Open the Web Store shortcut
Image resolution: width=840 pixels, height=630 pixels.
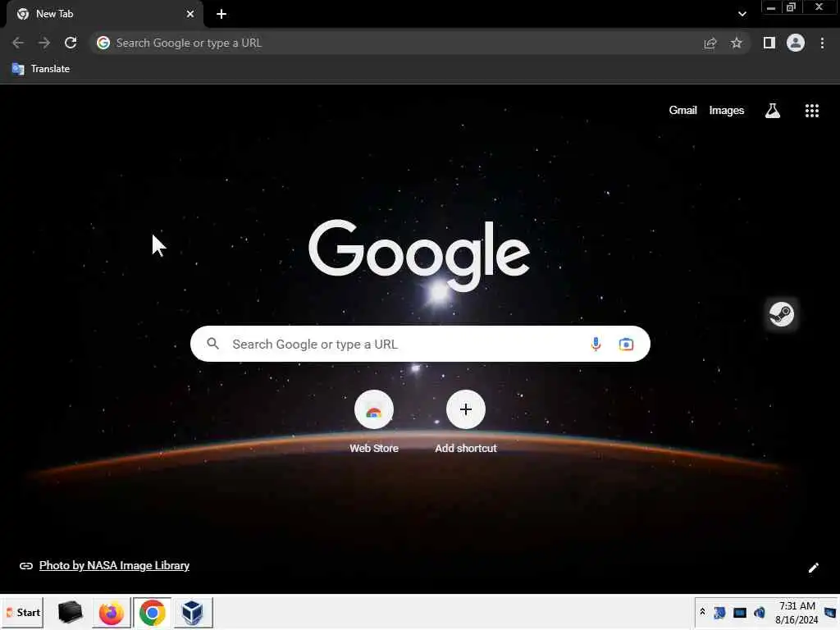[374, 422]
